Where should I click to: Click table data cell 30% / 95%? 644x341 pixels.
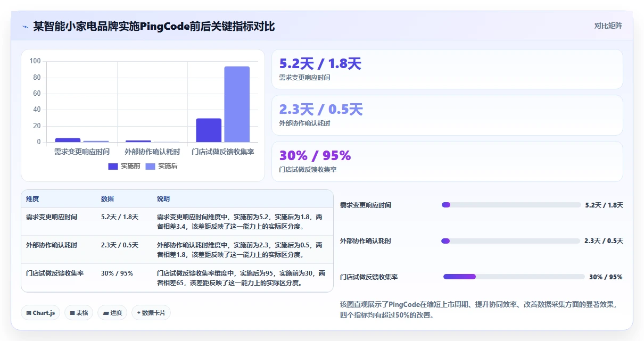pyautogui.click(x=117, y=273)
